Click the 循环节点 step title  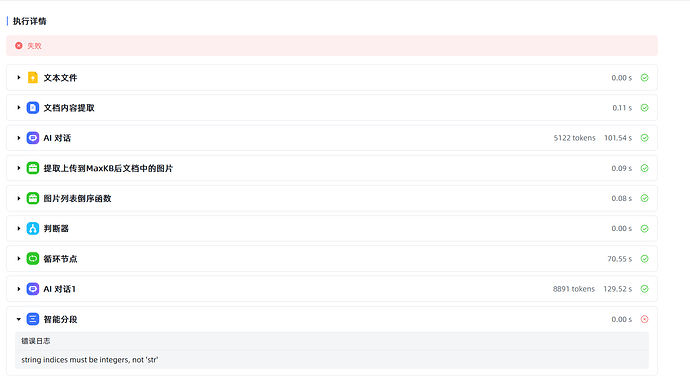[60, 259]
